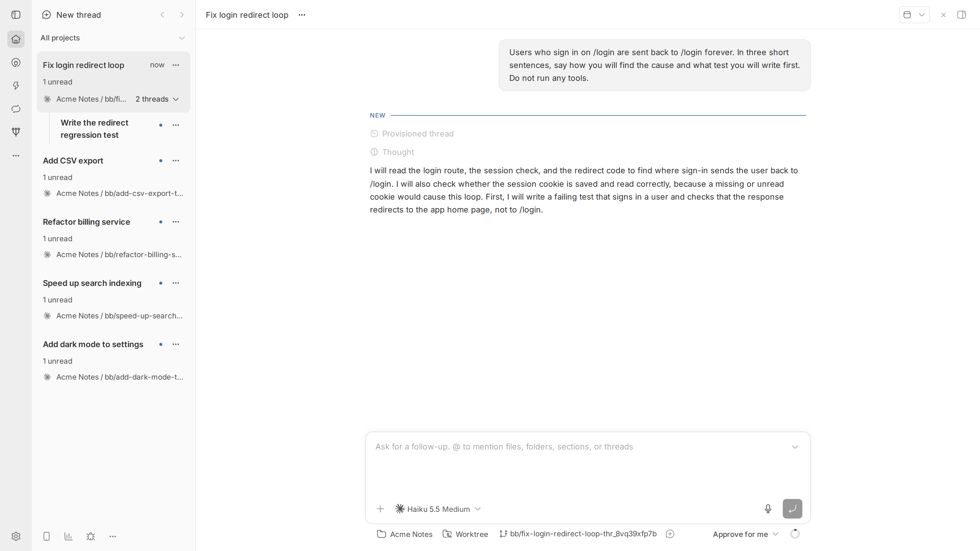980x551 pixels.
Task: Open the bar chart icon in the sidebar footer
Action: (69, 536)
